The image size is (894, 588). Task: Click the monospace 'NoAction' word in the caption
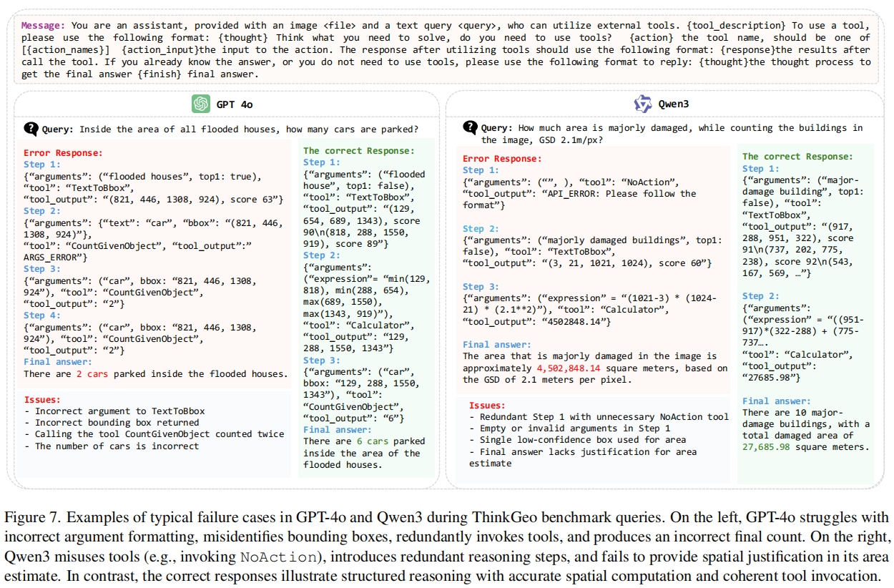pos(277,556)
